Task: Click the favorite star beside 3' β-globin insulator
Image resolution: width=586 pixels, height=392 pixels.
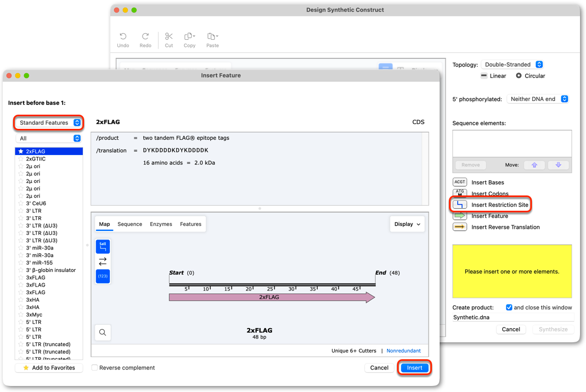Action: click(x=21, y=270)
